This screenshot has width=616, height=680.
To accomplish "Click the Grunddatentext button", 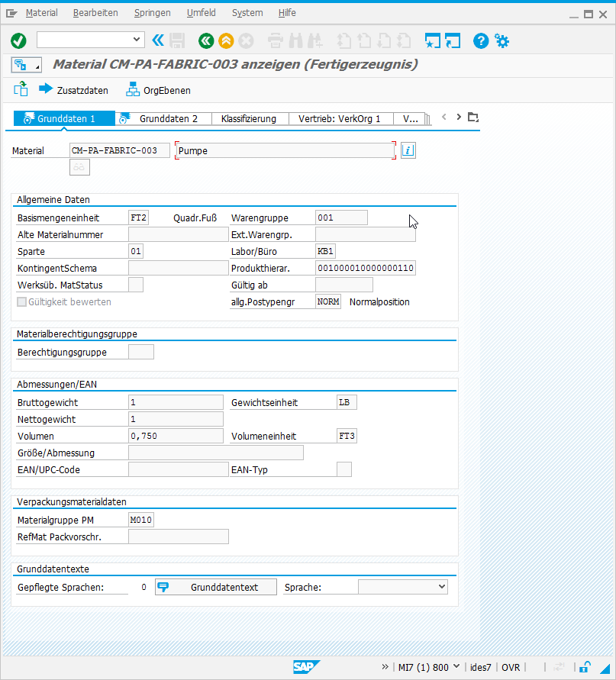I will [215, 587].
